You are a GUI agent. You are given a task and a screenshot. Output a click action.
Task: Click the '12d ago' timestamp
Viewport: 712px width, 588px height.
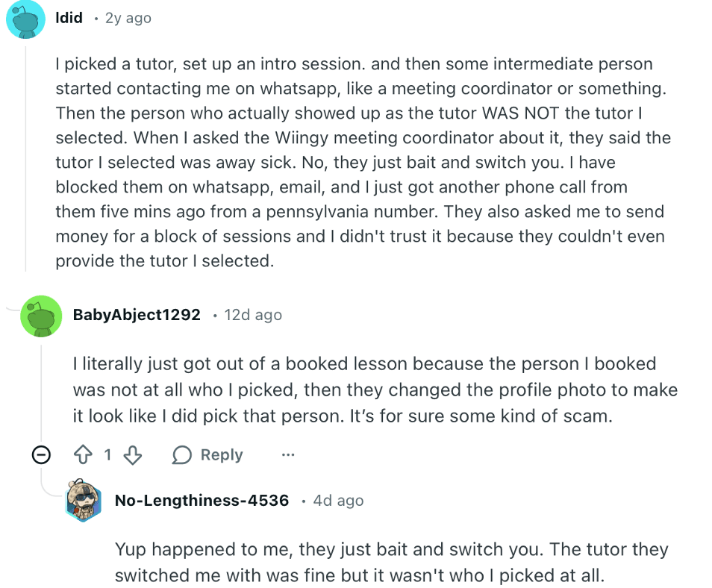pos(254,315)
